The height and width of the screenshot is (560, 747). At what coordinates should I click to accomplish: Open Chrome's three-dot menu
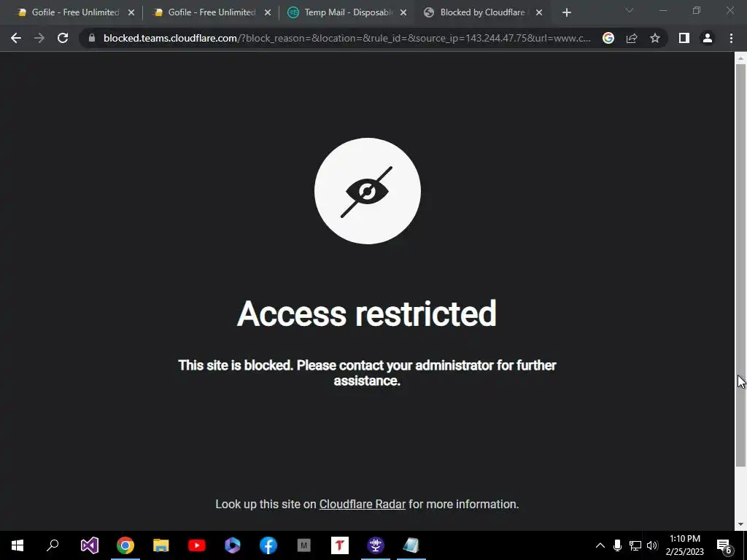coord(731,38)
